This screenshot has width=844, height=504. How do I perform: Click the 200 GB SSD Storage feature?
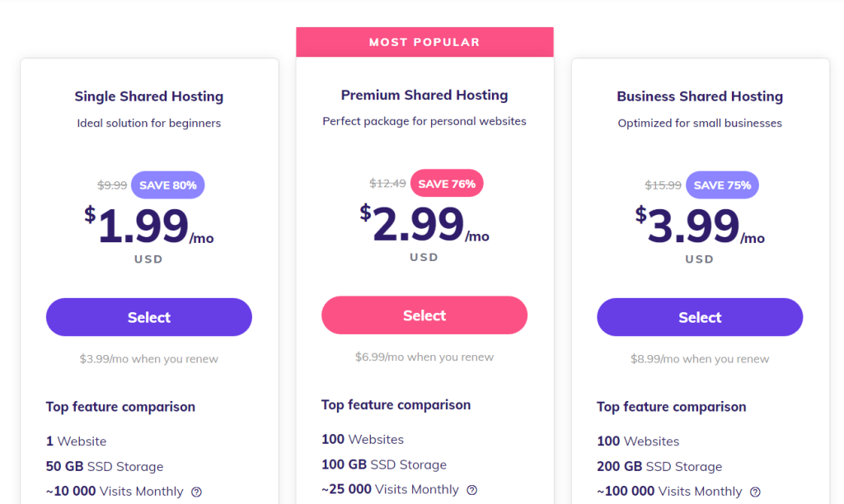[x=659, y=466]
